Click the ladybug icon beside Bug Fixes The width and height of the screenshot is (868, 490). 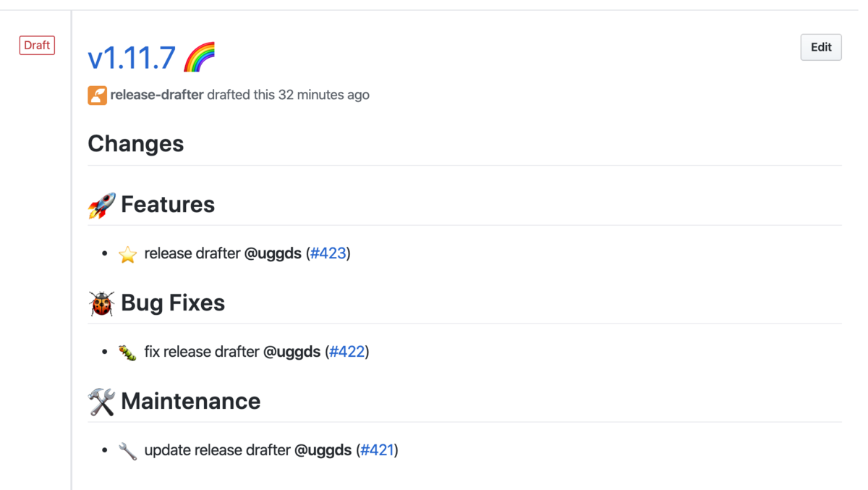[x=101, y=303]
